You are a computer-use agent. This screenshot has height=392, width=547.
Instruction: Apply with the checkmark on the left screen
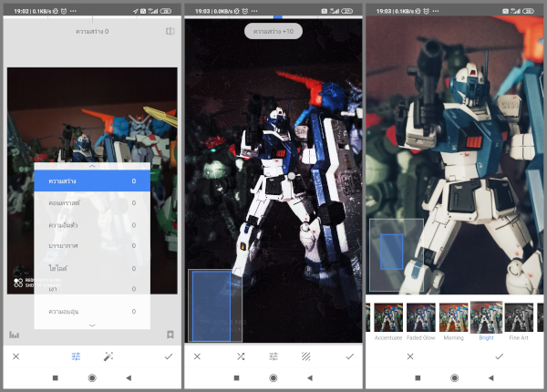point(169,356)
